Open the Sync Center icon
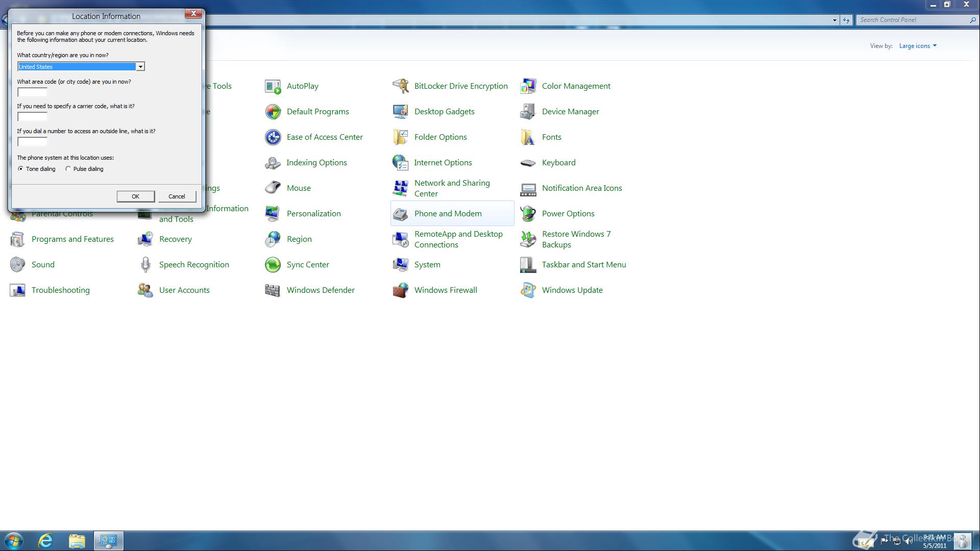980x551 pixels. tap(273, 265)
